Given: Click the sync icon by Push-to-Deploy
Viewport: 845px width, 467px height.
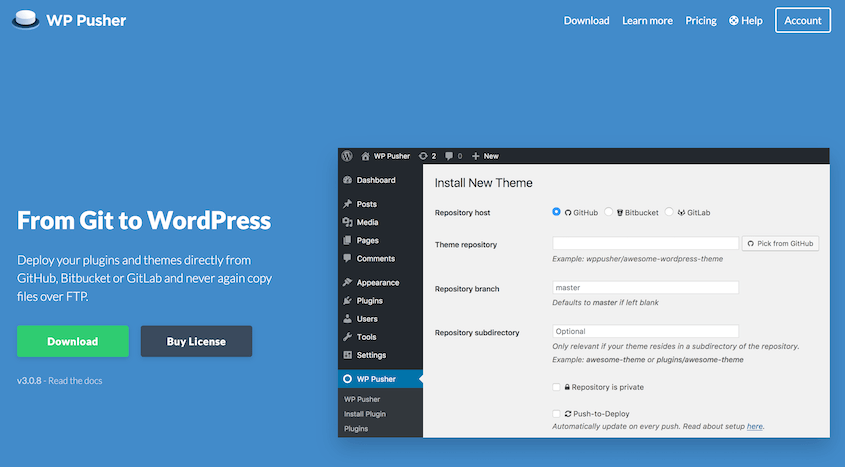Looking at the screenshot, I should [x=567, y=414].
